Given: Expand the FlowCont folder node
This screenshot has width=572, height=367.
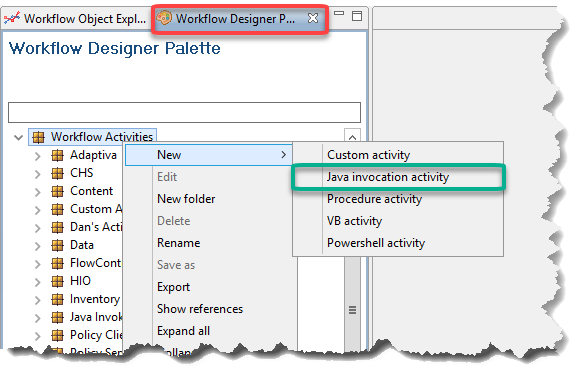Looking at the screenshot, I should pyautogui.click(x=38, y=264).
